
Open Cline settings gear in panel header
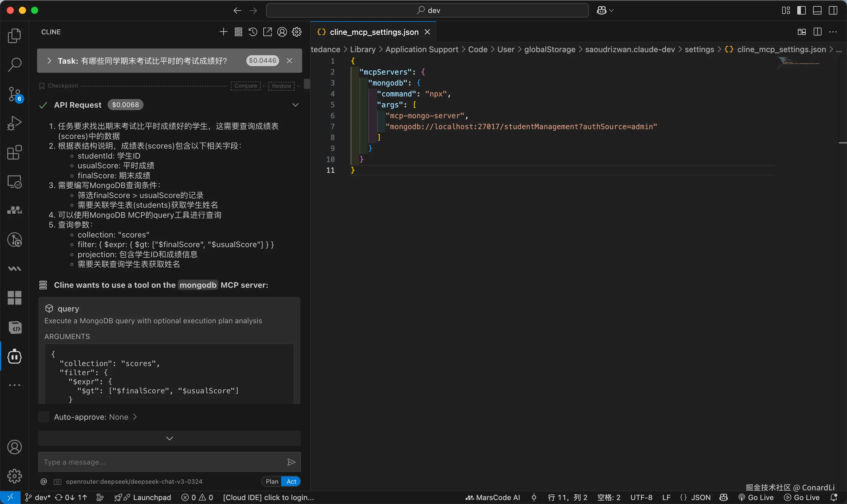tap(297, 32)
